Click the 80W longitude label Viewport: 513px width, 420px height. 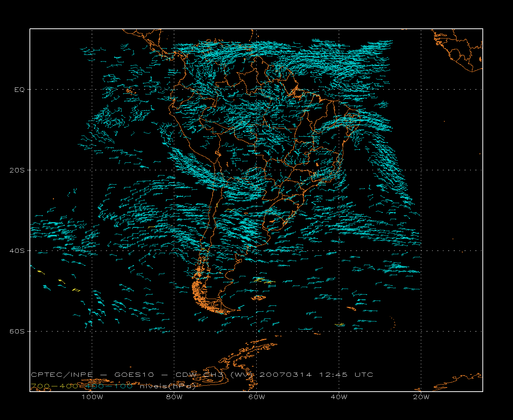[174, 397]
